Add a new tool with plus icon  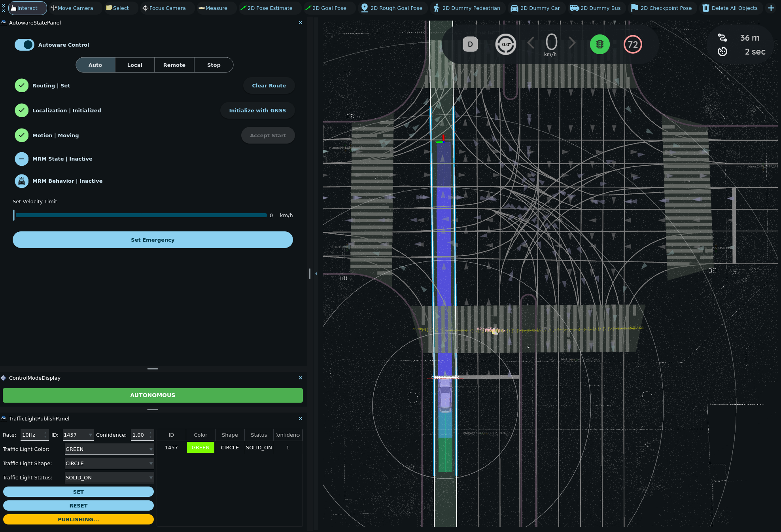tap(771, 8)
